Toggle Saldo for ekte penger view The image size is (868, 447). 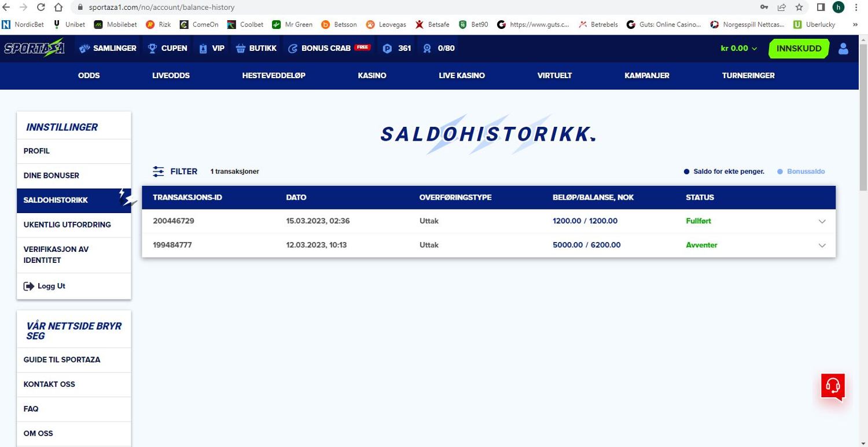(x=724, y=172)
